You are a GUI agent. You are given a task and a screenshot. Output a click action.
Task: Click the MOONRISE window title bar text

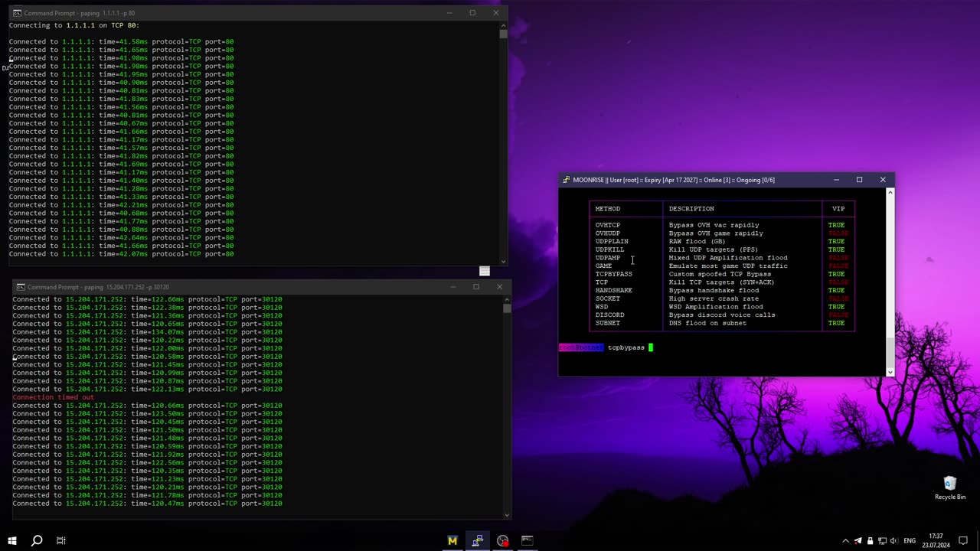[674, 180]
